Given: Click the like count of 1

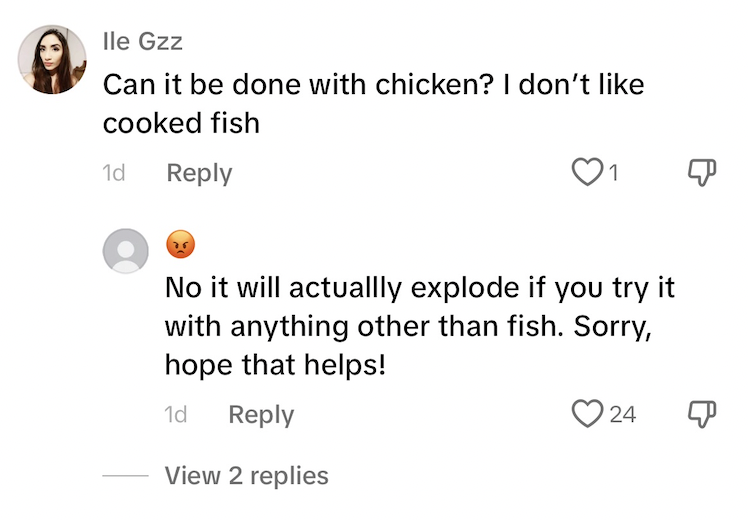Looking at the screenshot, I should point(614,174).
